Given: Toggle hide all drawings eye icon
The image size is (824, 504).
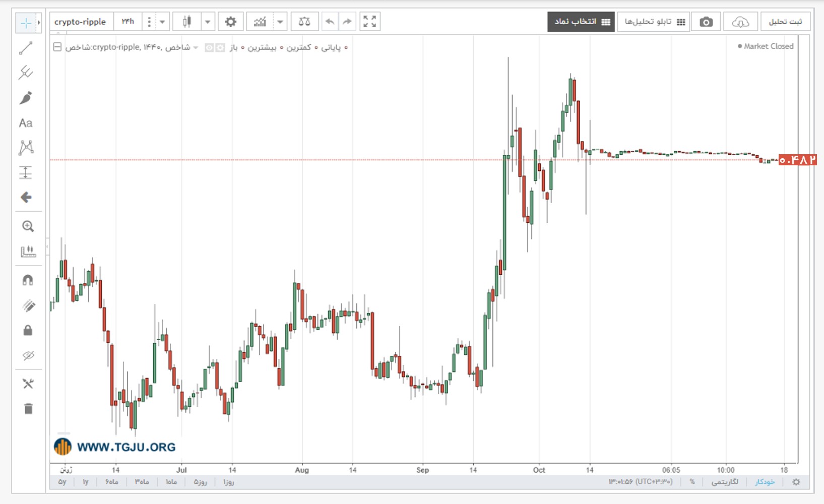Looking at the screenshot, I should (28, 355).
